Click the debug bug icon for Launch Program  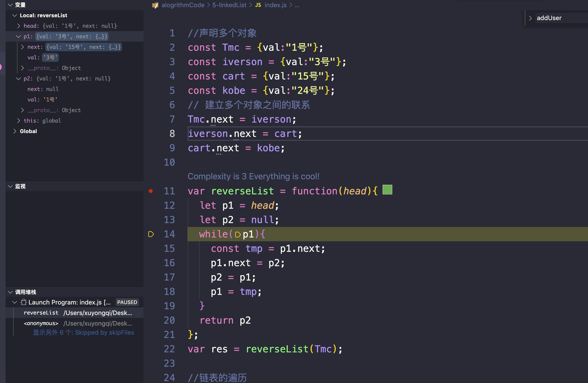click(23, 302)
